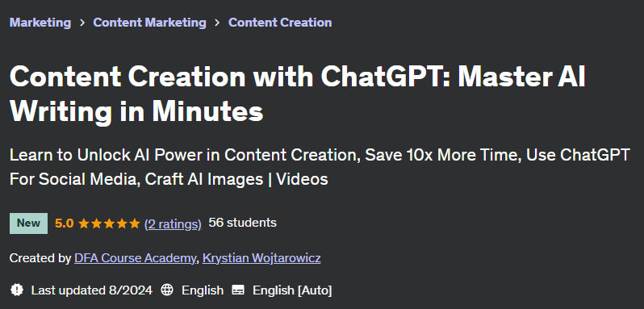Open Krystian Wojtarowicz instructor profile
This screenshot has width=644, height=309.
pyautogui.click(x=261, y=258)
